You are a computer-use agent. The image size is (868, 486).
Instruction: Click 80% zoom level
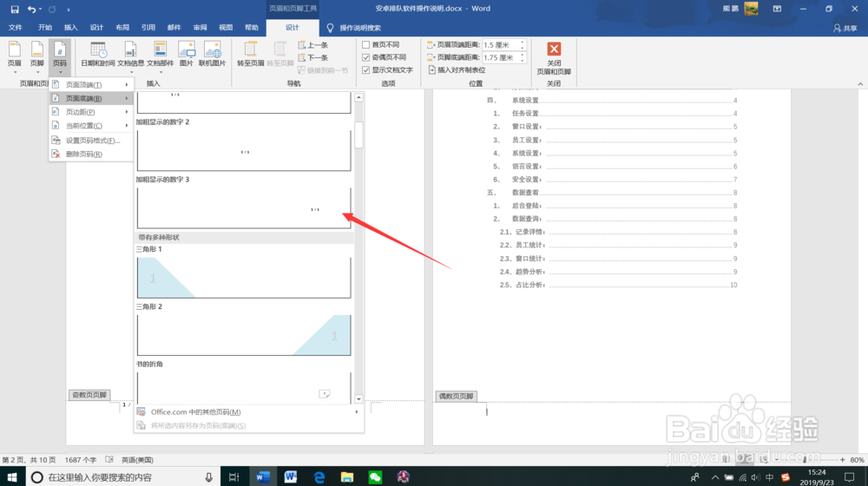pos(857,460)
